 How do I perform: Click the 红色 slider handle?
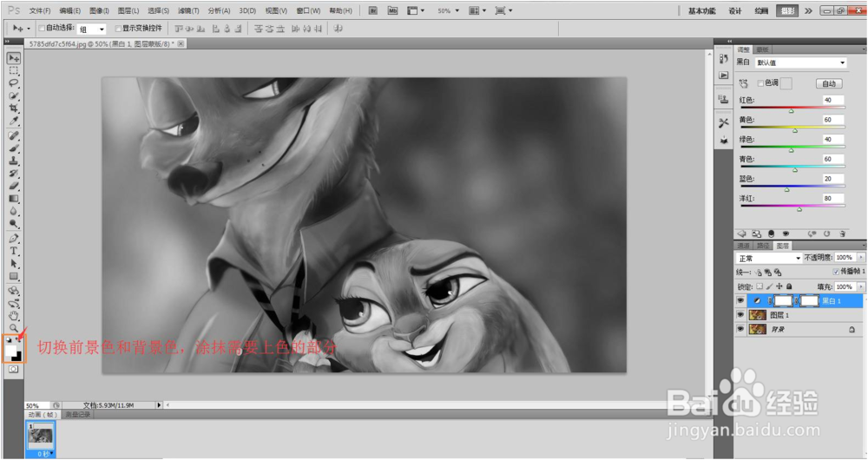click(791, 111)
